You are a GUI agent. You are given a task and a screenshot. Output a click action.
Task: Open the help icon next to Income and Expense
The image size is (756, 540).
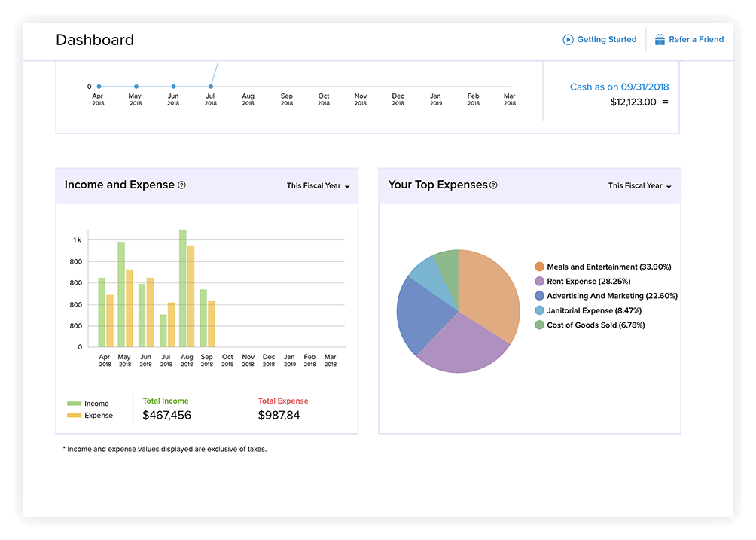[x=181, y=185]
